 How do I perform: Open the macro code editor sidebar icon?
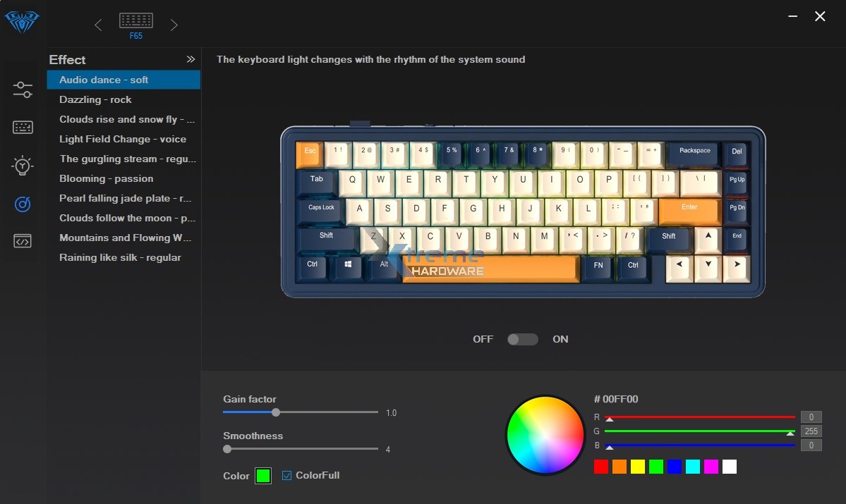tap(23, 242)
